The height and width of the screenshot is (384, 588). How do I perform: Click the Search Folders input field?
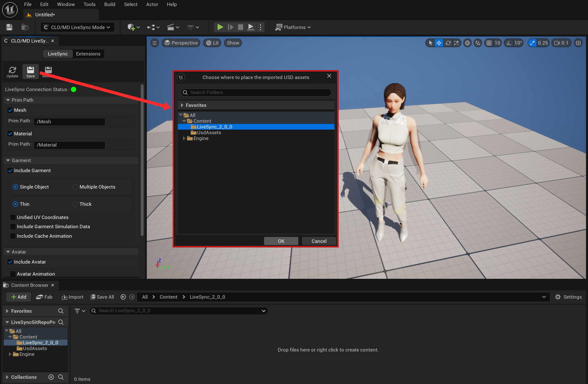pyautogui.click(x=256, y=92)
